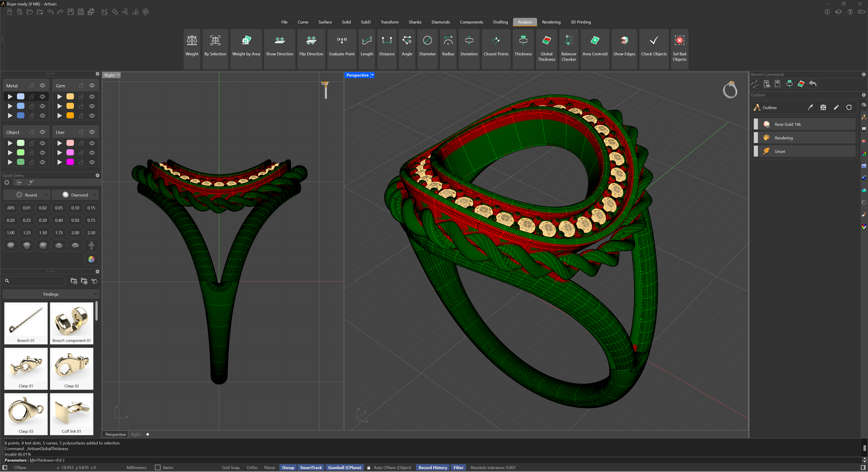Select Sel Bad Objects tool
Image resolution: width=868 pixels, height=472 pixels.
click(679, 49)
